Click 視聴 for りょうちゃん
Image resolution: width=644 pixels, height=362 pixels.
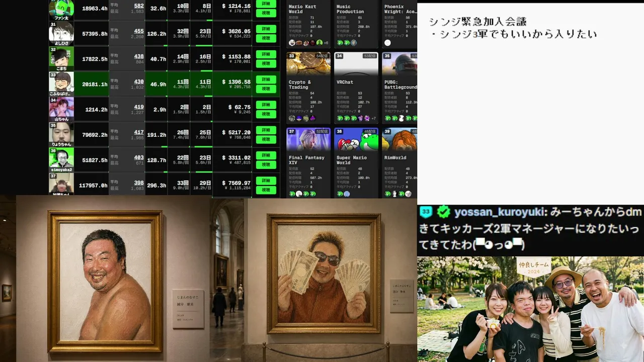click(x=266, y=139)
